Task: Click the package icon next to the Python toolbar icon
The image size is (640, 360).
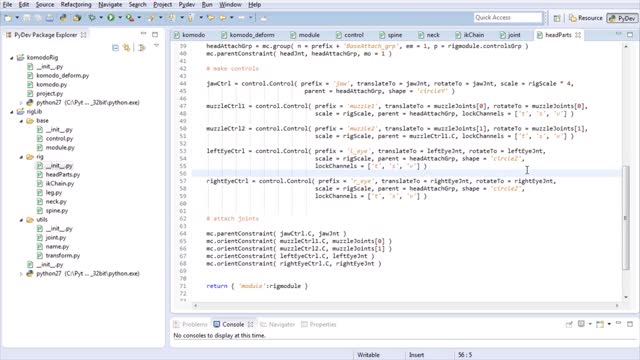Action: click(77, 18)
